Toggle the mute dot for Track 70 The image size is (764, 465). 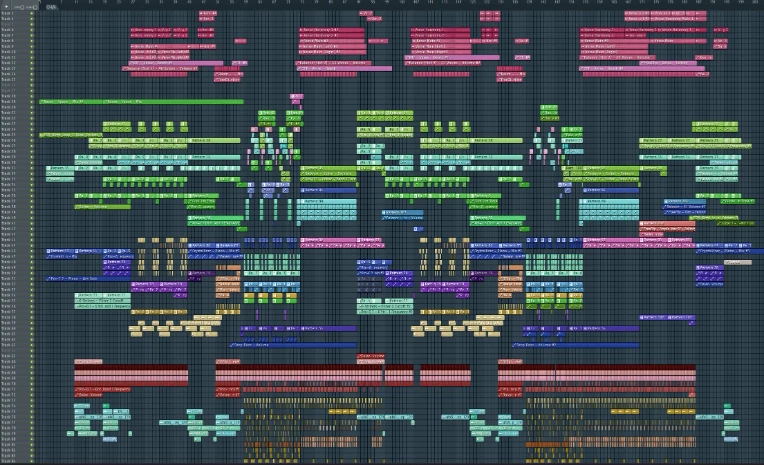coord(32,384)
